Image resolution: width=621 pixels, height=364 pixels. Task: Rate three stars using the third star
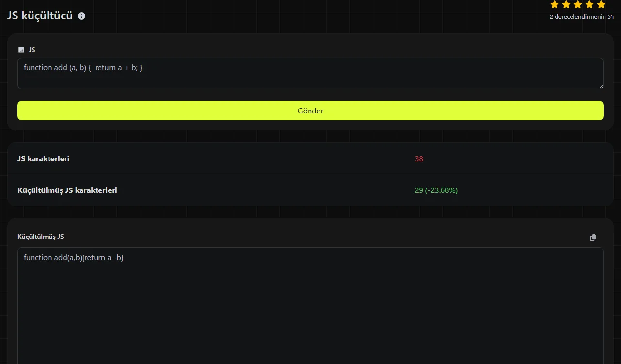[x=578, y=5]
